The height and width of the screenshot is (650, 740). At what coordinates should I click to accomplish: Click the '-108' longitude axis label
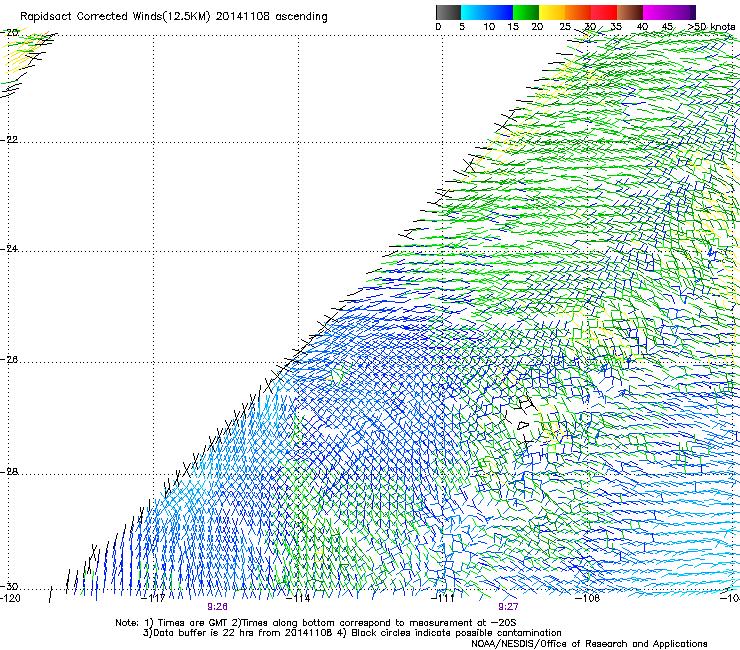[588, 598]
